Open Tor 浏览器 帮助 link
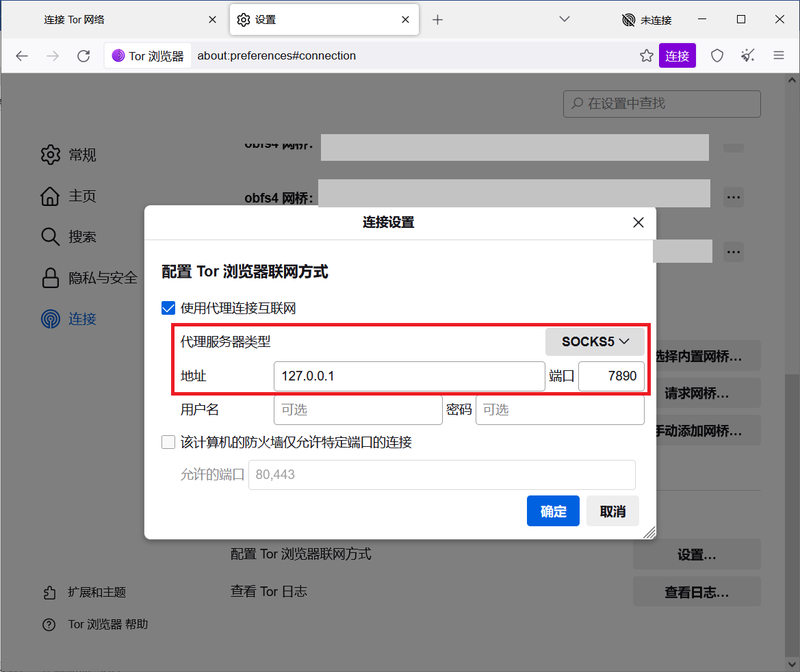Viewport: 800px width, 672px height. [95, 625]
